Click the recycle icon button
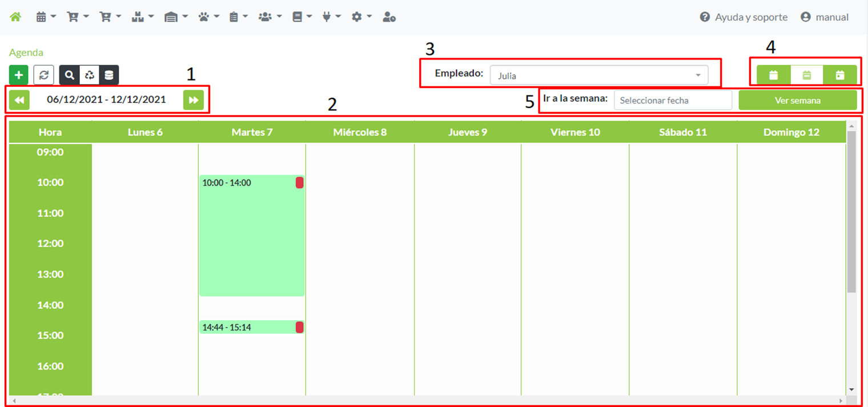Viewport: 868px width, 407px height. coord(89,75)
